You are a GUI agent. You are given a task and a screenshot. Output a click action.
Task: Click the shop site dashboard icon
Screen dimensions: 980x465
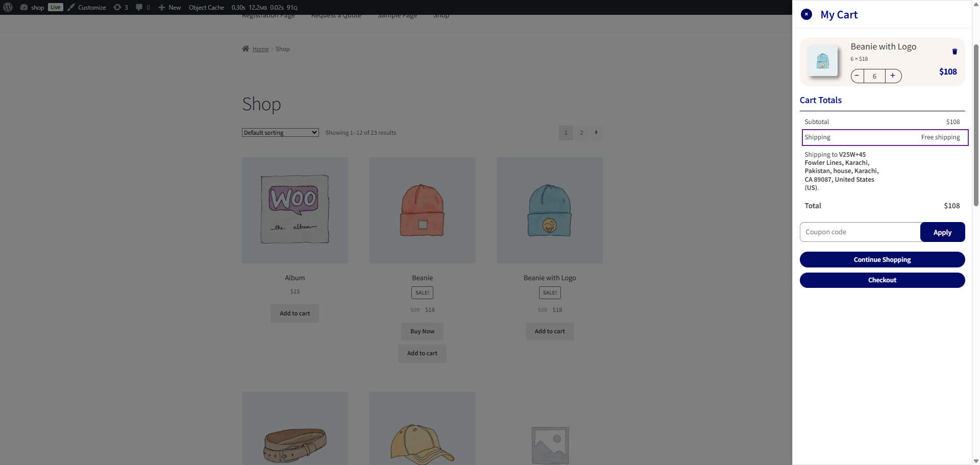click(x=24, y=7)
